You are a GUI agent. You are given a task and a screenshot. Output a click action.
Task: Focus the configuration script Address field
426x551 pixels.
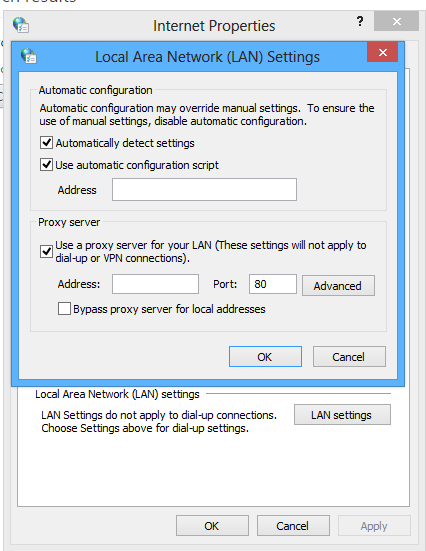(204, 189)
